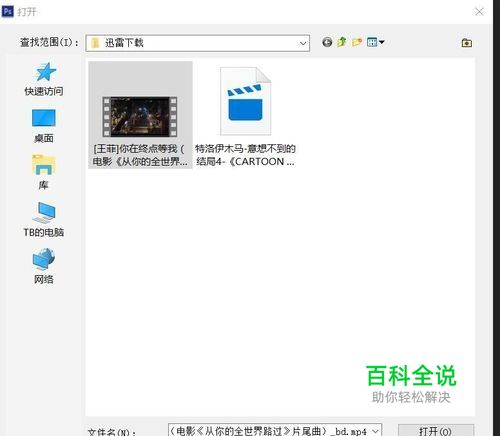Click the favorites folder icon on the toolbar

coord(466,43)
